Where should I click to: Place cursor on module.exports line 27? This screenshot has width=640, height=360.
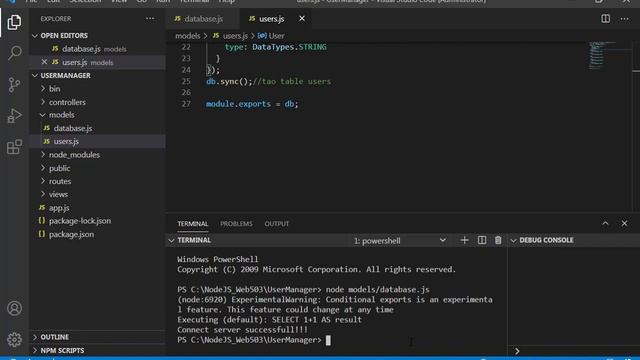(252, 104)
